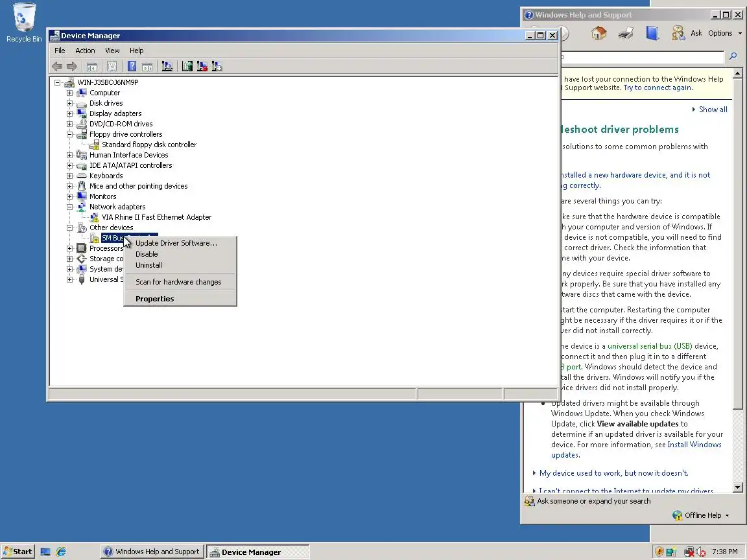Choose Uninstall from the context menu

click(x=180, y=265)
